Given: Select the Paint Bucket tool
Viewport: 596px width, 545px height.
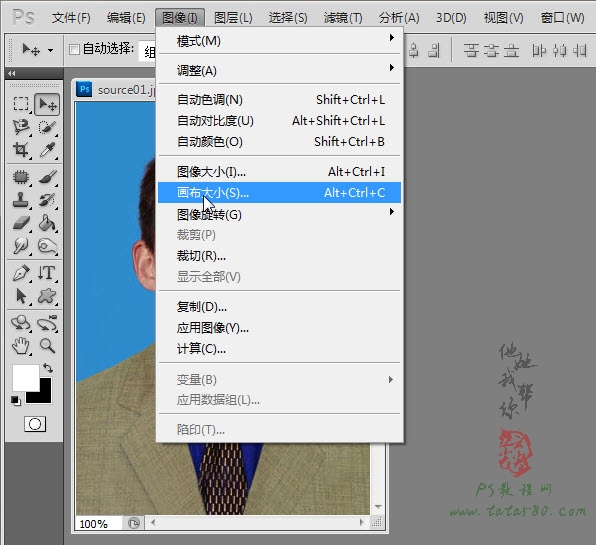Looking at the screenshot, I should [47, 223].
